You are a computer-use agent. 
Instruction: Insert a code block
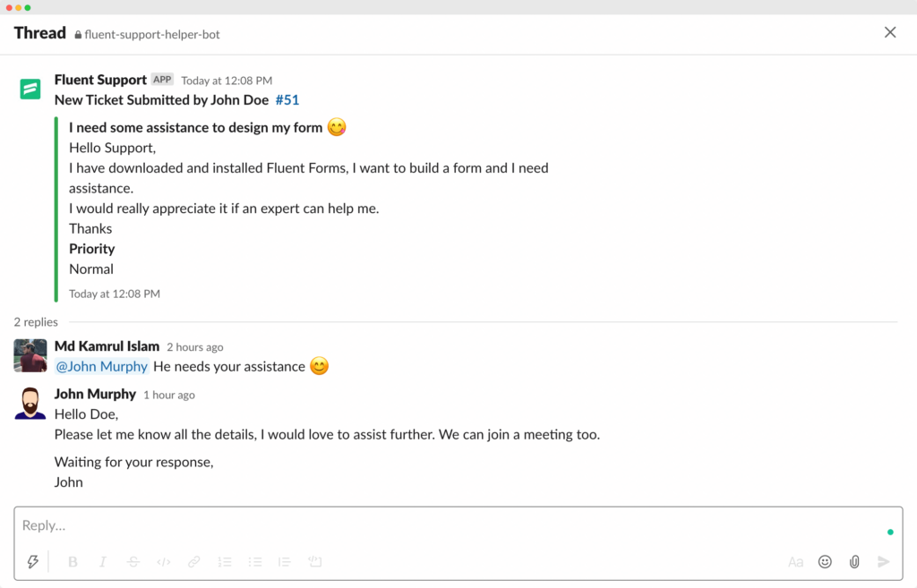point(315,562)
